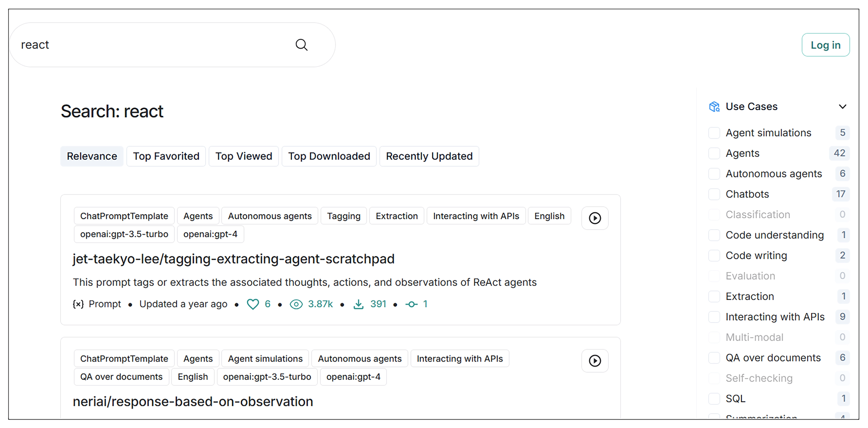Check the QA over documents filter

(714, 358)
